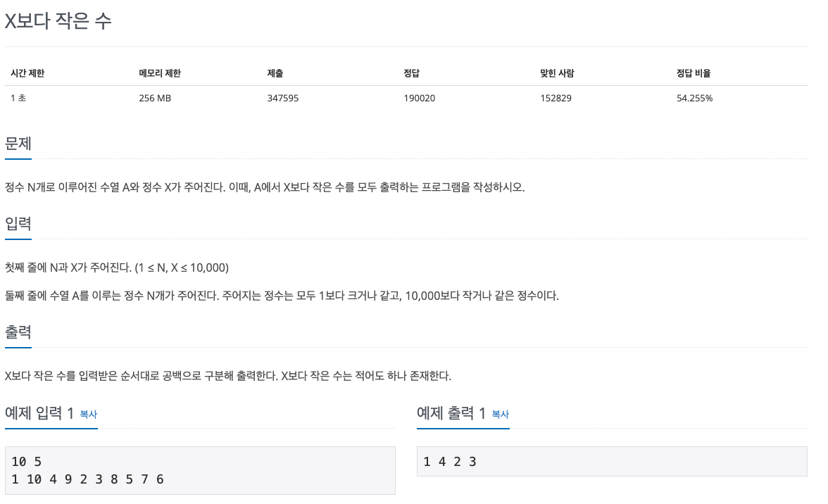Click the 출력 section heading
828x504 pixels.
(x=18, y=331)
